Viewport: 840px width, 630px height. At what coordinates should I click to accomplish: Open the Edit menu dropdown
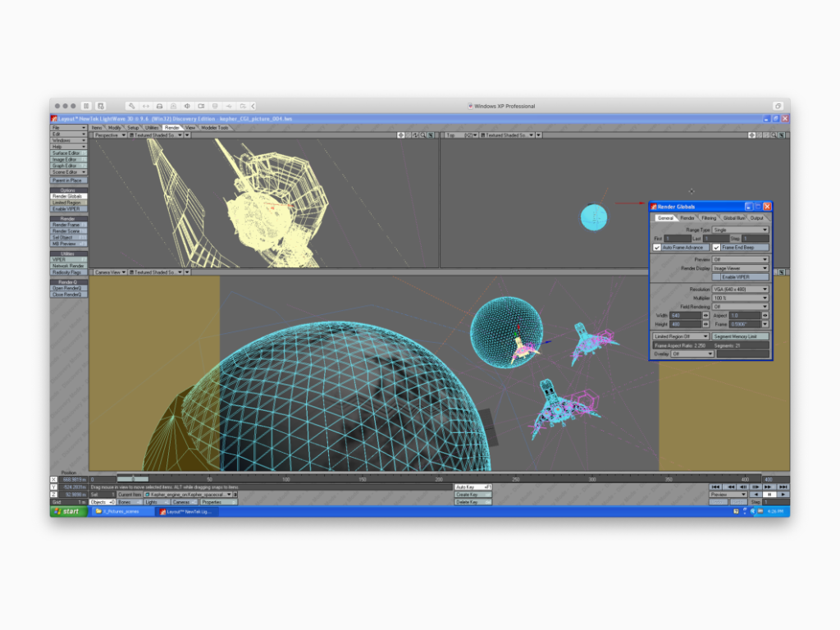pos(69,134)
